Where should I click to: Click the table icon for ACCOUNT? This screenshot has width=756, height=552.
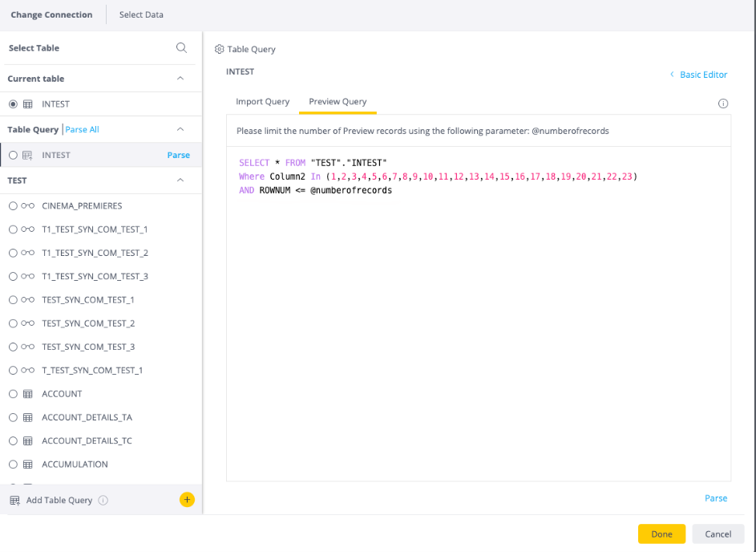pos(28,394)
